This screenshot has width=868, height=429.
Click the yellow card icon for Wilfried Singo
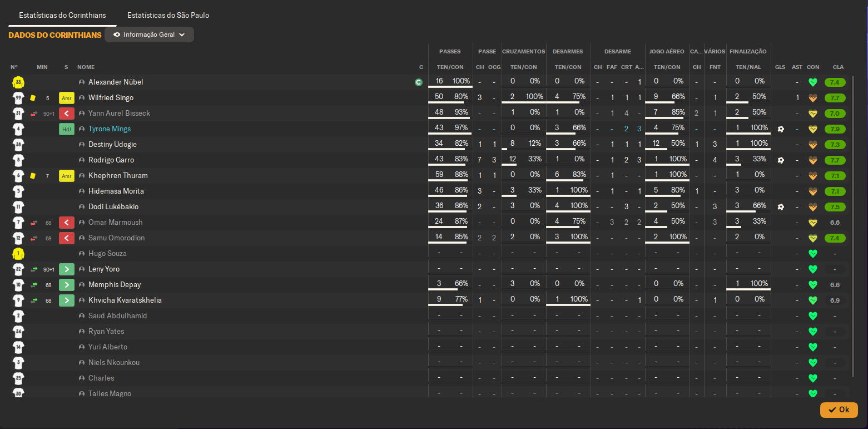33,98
